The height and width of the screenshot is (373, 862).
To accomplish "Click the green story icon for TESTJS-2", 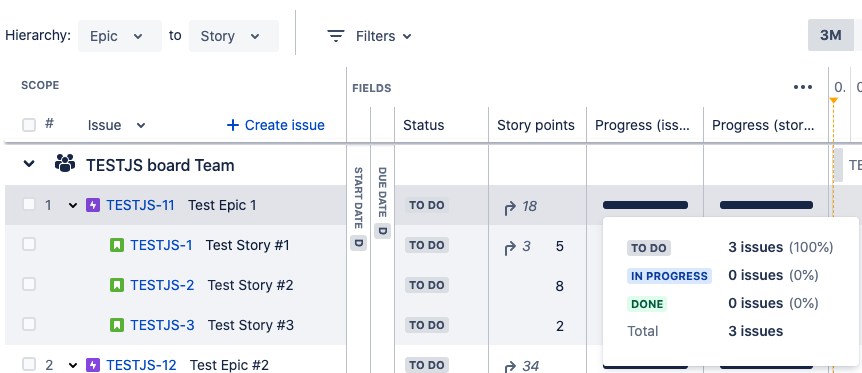I will (117, 285).
